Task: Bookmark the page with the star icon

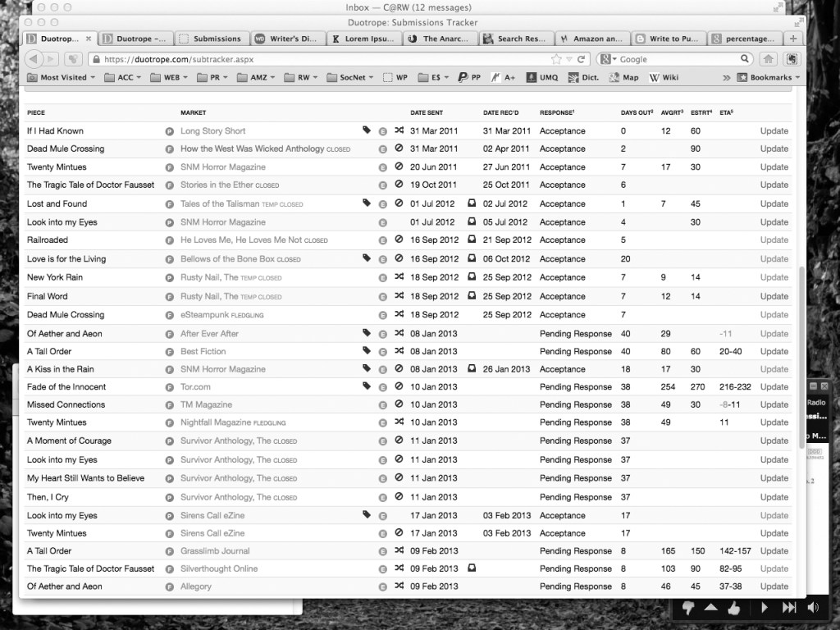Action: point(556,59)
